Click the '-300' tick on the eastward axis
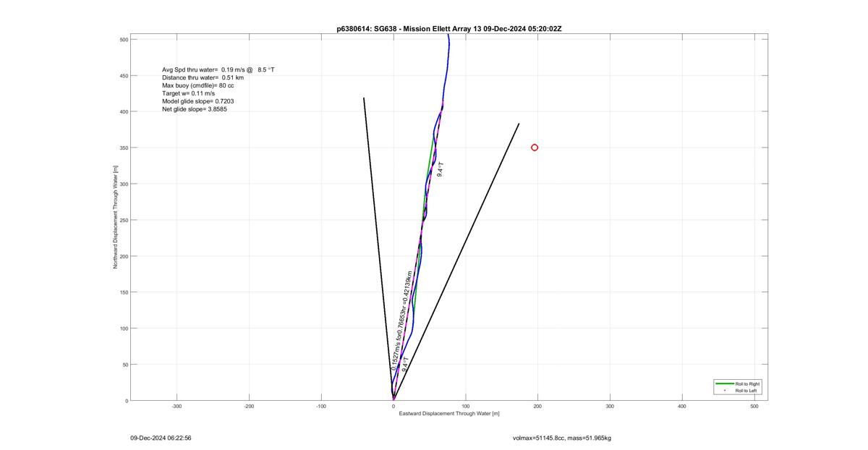The height and width of the screenshot is (450, 868). (x=176, y=406)
